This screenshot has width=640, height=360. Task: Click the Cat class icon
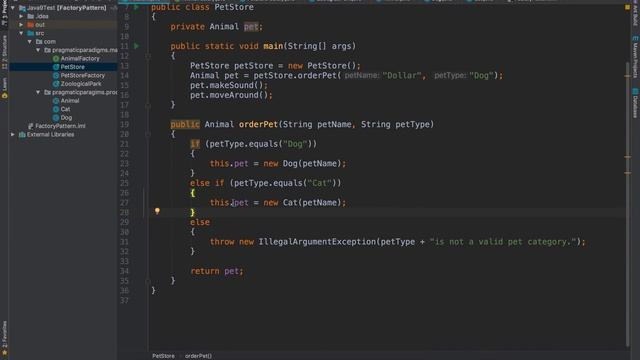pyautogui.click(x=56, y=109)
